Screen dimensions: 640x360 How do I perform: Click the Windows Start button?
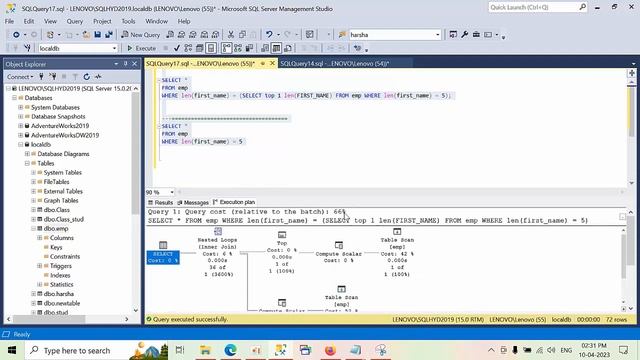click(12, 350)
